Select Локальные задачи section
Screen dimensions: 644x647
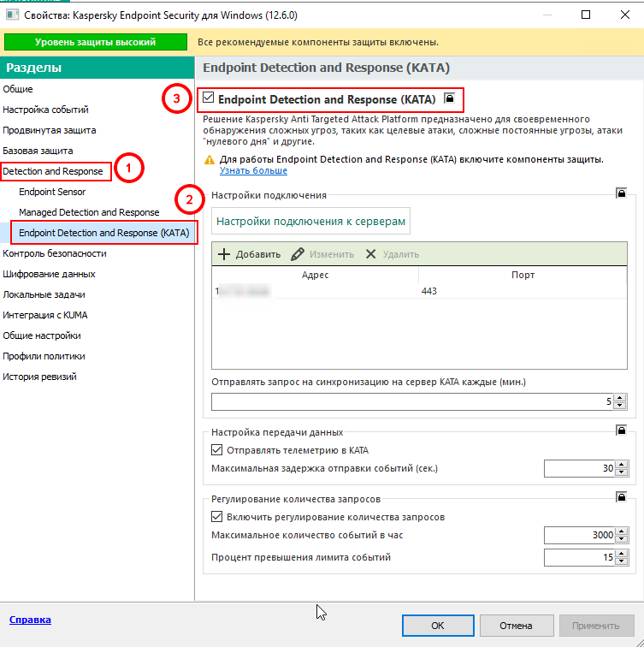(44, 294)
